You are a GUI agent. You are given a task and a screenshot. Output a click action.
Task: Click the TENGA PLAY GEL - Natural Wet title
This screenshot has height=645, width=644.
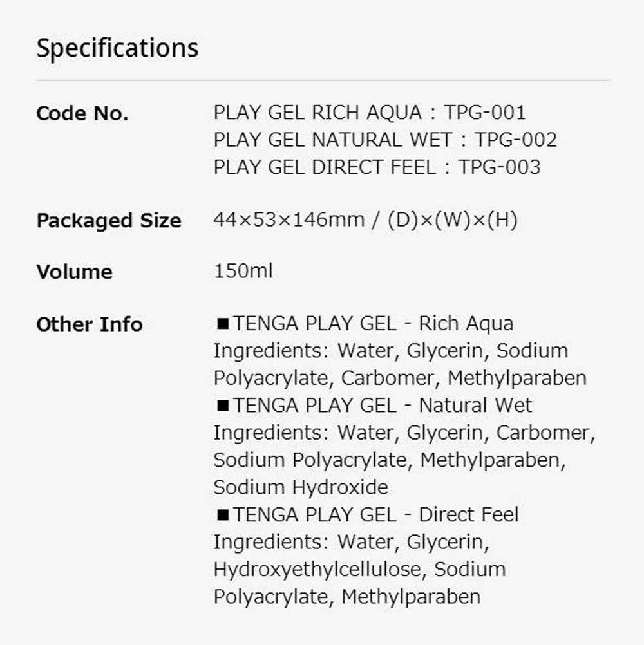pos(383,406)
